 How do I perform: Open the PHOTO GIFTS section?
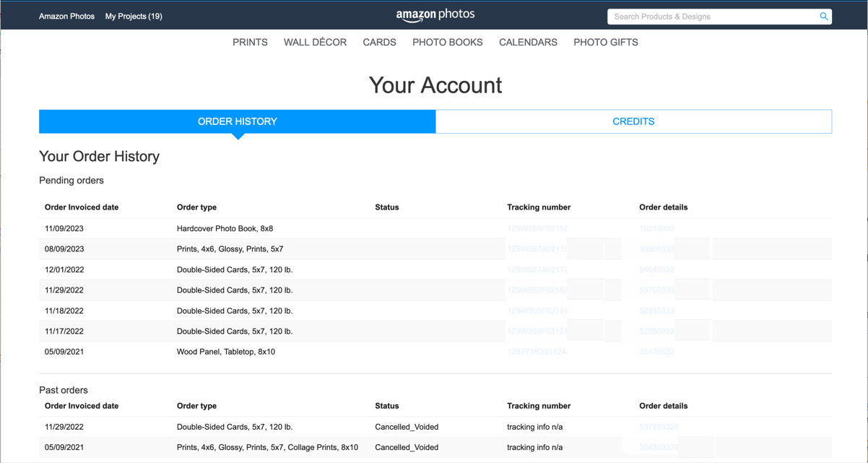[605, 42]
